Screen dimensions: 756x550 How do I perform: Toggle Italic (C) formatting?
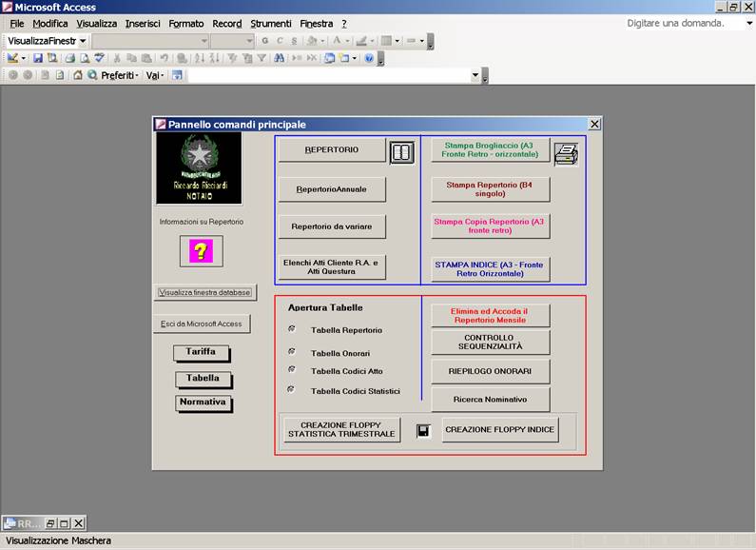pyautogui.click(x=280, y=41)
